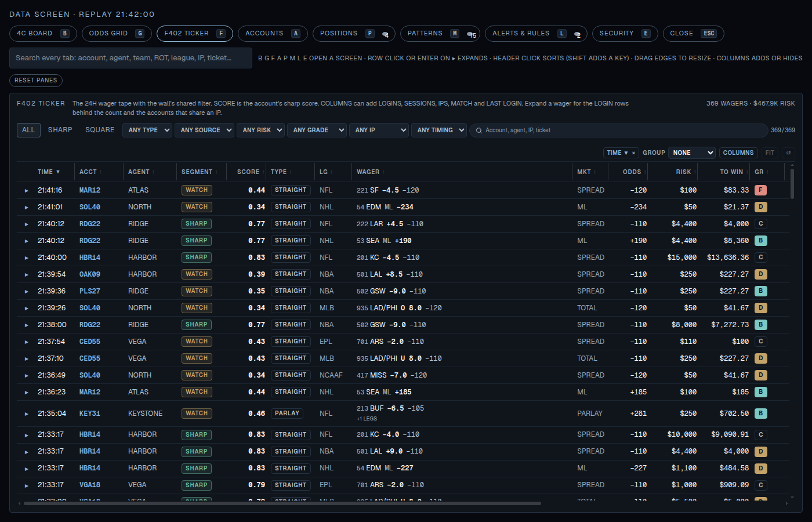812x522 pixels.
Task: Click the FIT button
Action: [770, 153]
